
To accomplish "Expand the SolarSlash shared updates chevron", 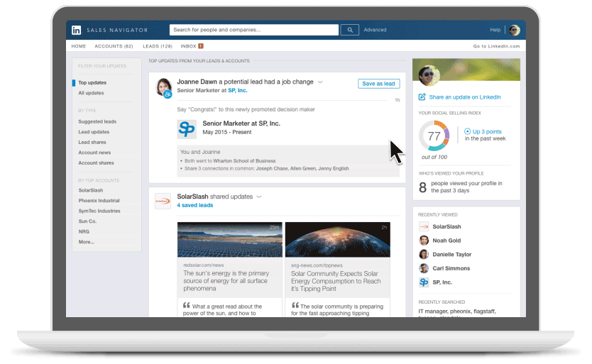I will 259,197.
